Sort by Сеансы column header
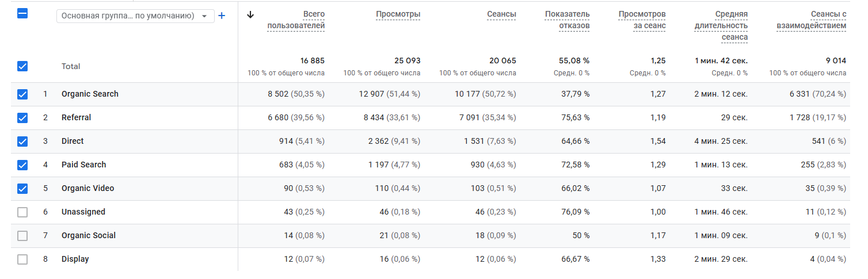 [501, 14]
